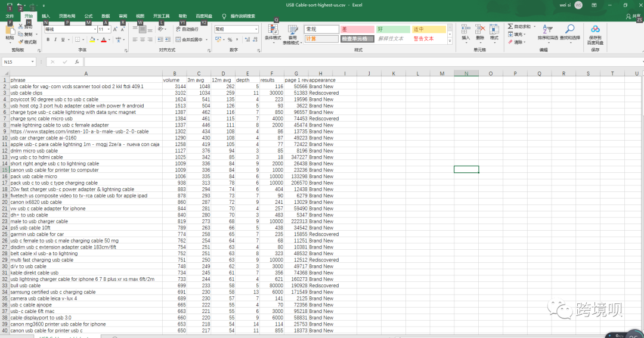Click the Decrease Indent icon

pyautogui.click(x=160, y=39)
